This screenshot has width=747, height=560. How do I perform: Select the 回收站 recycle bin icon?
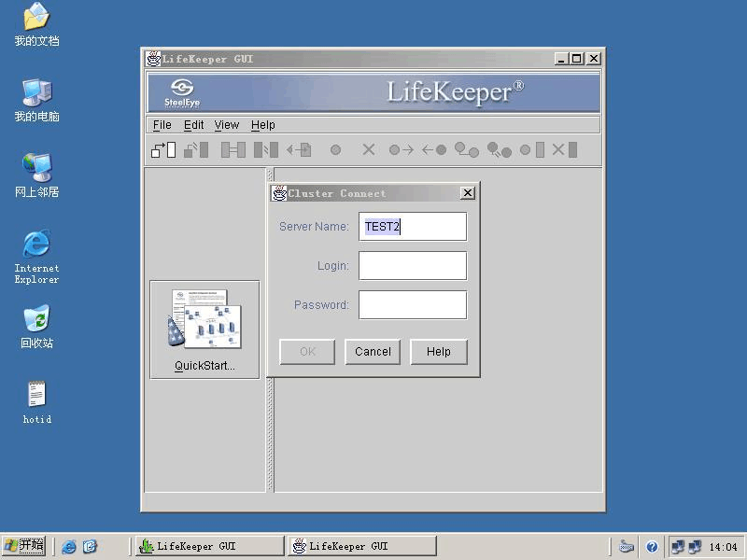[x=36, y=327]
